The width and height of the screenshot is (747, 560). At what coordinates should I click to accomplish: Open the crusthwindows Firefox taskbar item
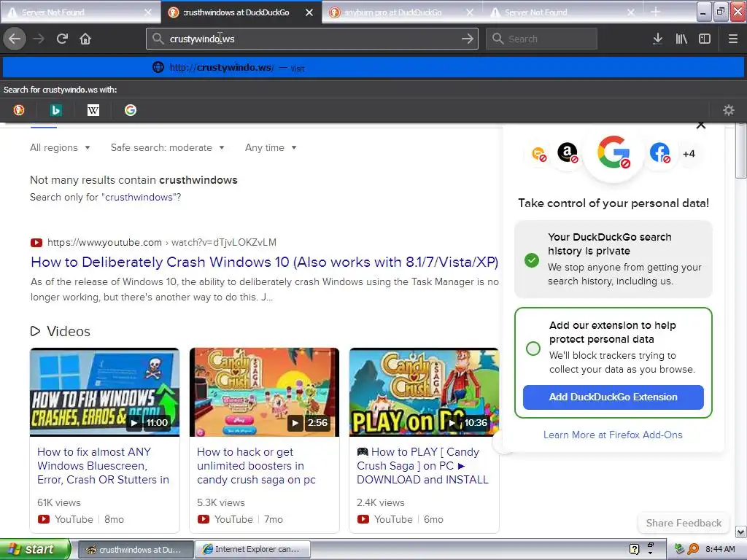(x=135, y=549)
